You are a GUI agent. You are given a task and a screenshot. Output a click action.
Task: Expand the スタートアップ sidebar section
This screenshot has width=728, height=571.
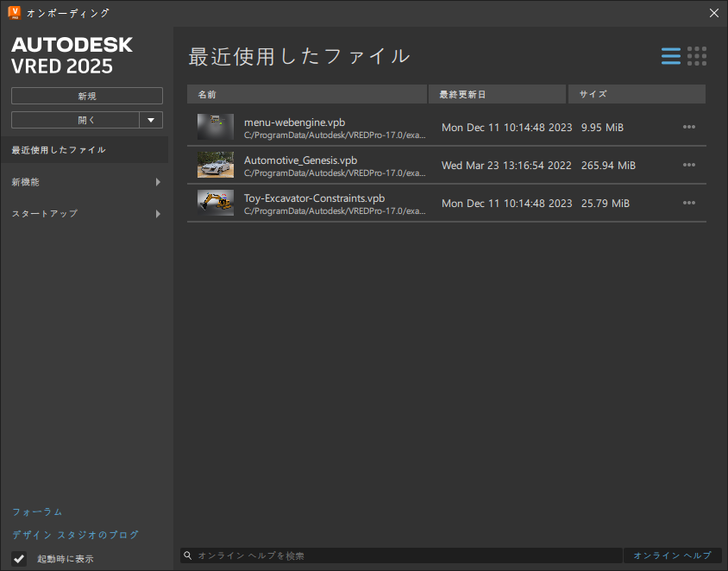[x=85, y=213]
